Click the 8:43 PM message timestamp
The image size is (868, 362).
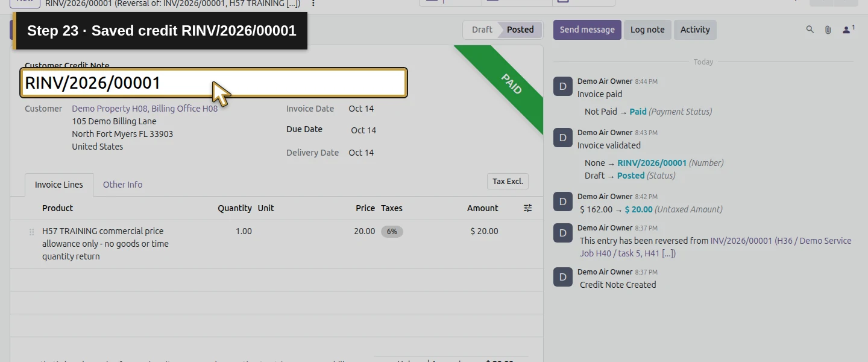click(646, 133)
